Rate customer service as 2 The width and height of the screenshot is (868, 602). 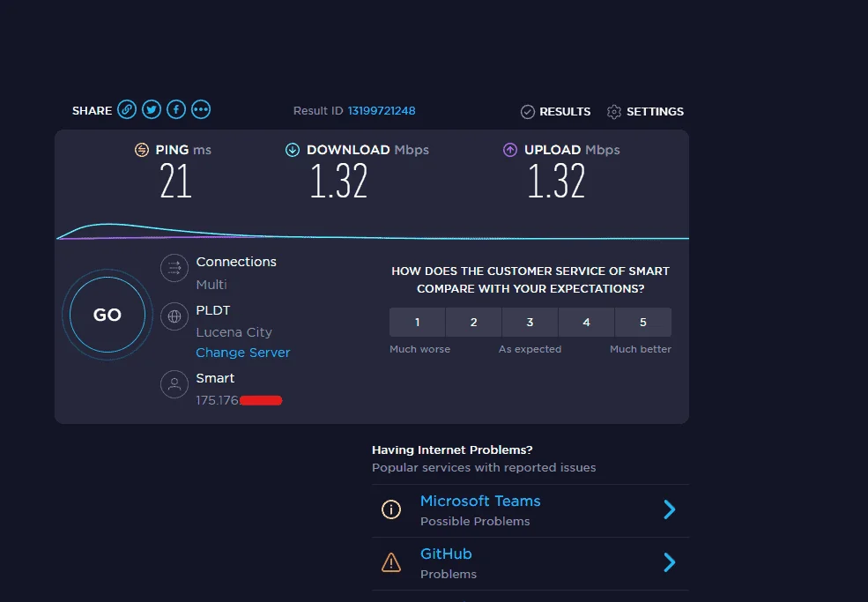click(x=474, y=323)
